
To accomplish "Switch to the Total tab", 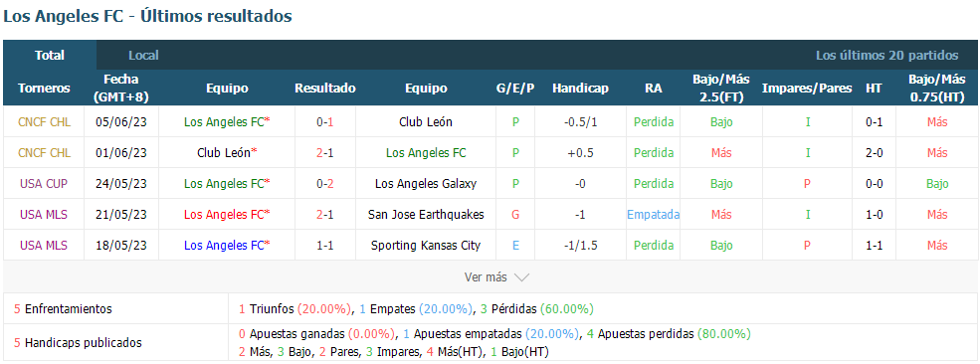I will click(x=50, y=55).
